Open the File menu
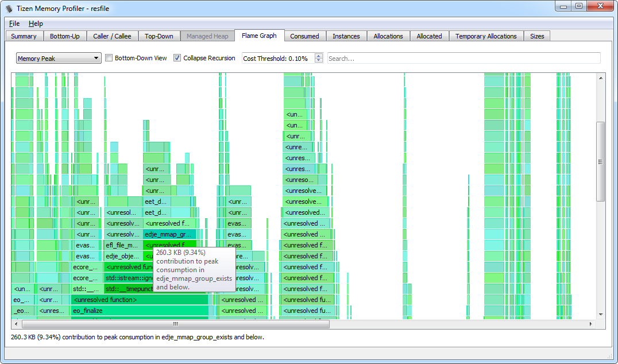The width and height of the screenshot is (618, 364). pyautogui.click(x=14, y=24)
